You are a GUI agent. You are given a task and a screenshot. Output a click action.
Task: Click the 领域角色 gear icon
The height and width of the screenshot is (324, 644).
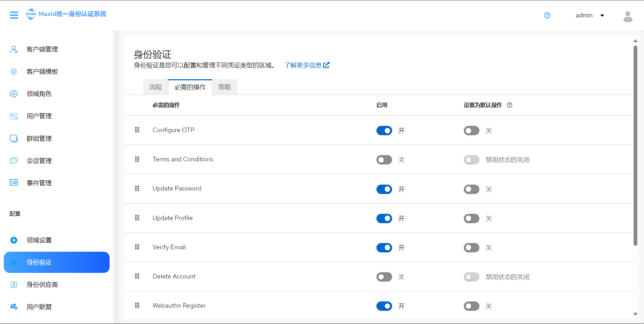tap(14, 94)
